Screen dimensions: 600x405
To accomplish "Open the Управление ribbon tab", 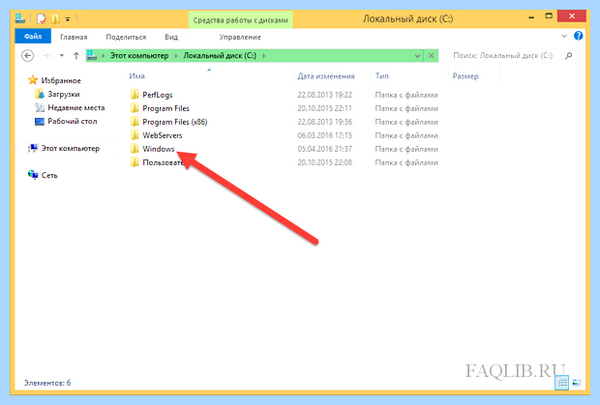I will tap(240, 37).
